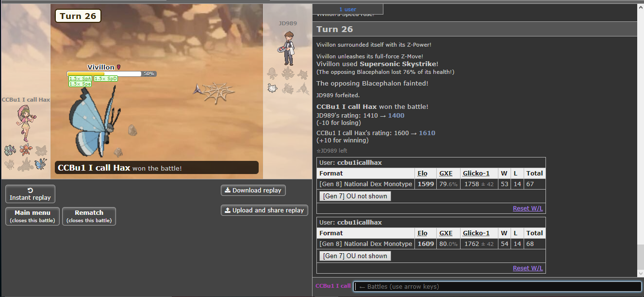Show Gen 7 OU in the Elo 1599 table
Screen dimensions: 644x297
(355, 196)
